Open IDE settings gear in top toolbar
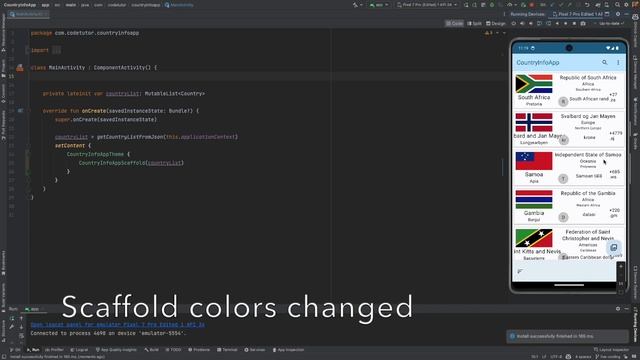This screenshot has width=640, height=360. [x=626, y=5]
